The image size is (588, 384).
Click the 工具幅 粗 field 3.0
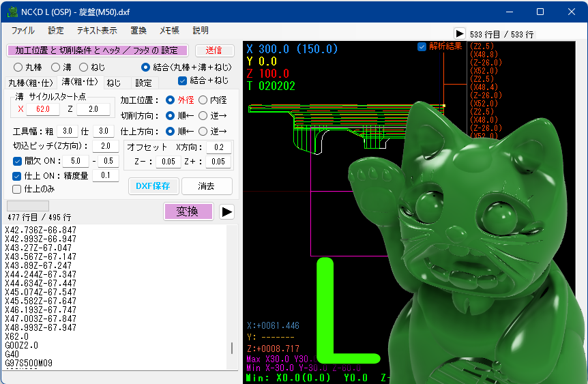point(67,131)
